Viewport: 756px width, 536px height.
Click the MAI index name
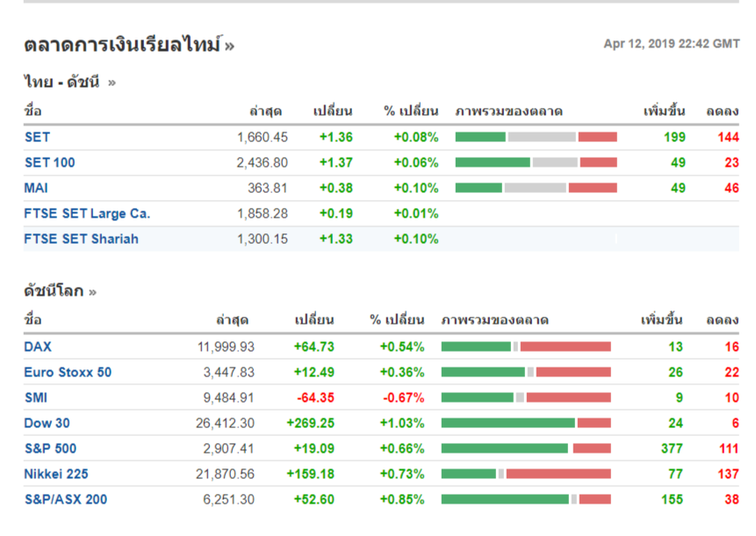36,188
